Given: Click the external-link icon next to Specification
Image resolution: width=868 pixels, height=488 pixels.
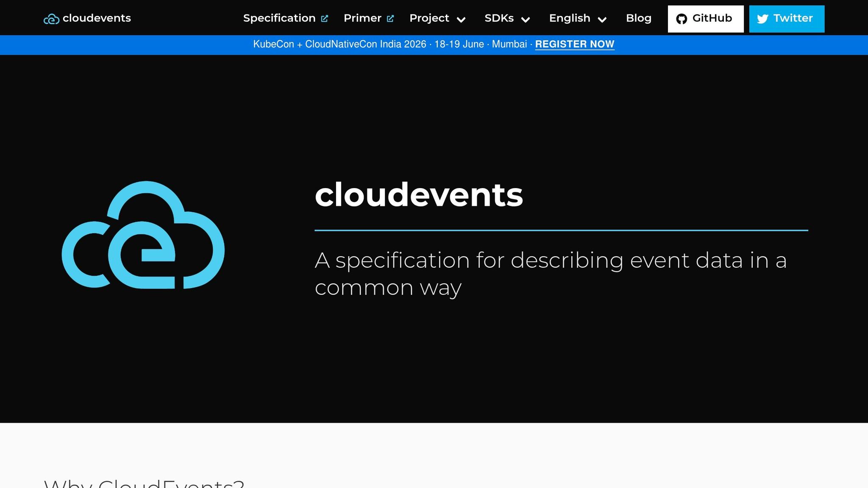Looking at the screenshot, I should point(325,18).
